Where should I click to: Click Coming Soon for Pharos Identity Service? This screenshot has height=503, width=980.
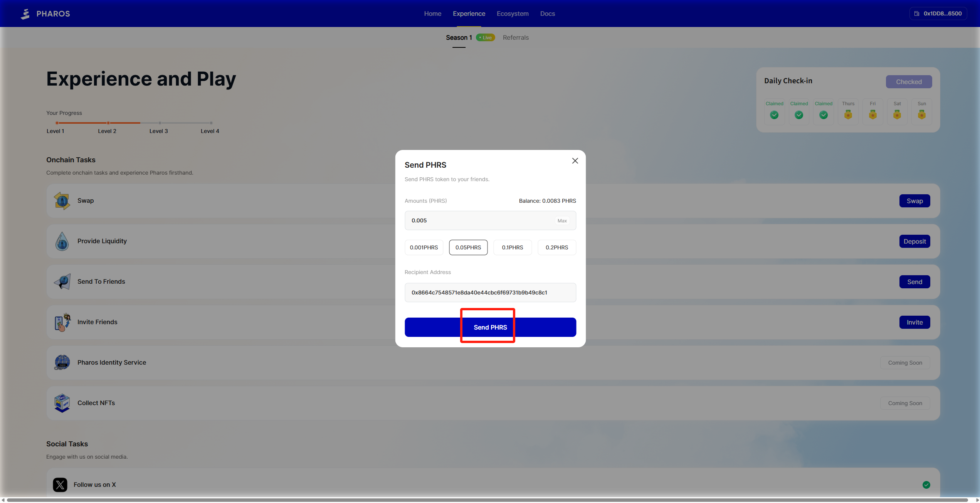pos(905,363)
